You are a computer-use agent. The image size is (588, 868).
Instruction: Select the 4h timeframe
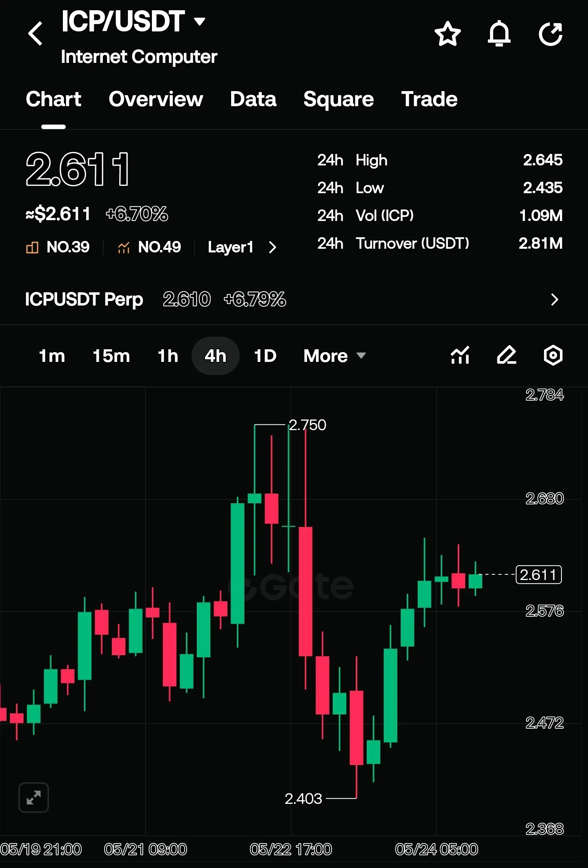[x=216, y=356]
